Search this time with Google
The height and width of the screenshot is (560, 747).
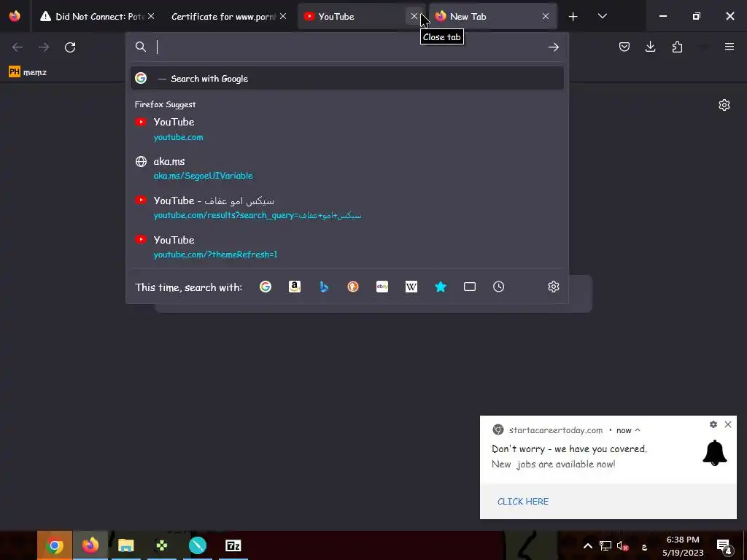(x=266, y=287)
